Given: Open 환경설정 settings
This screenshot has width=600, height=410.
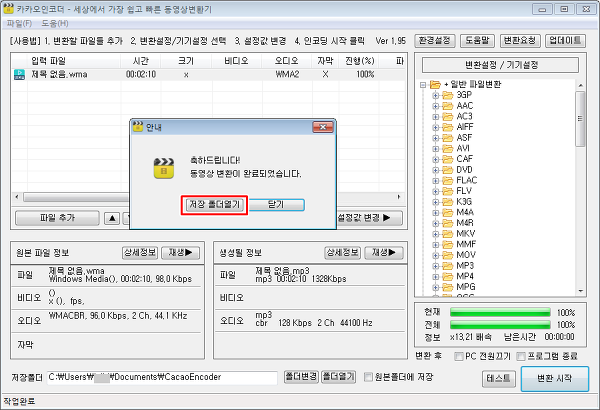Looking at the screenshot, I should tap(435, 41).
